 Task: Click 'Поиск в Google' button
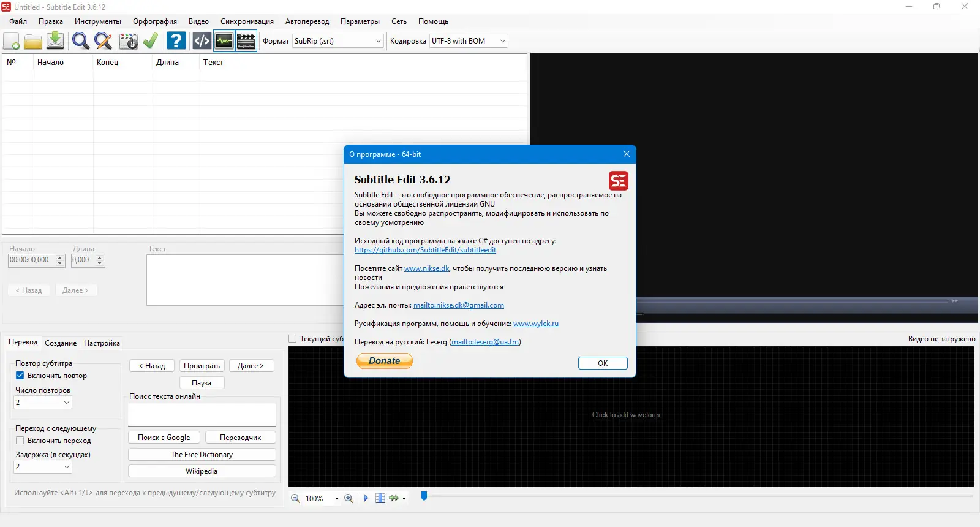click(164, 438)
